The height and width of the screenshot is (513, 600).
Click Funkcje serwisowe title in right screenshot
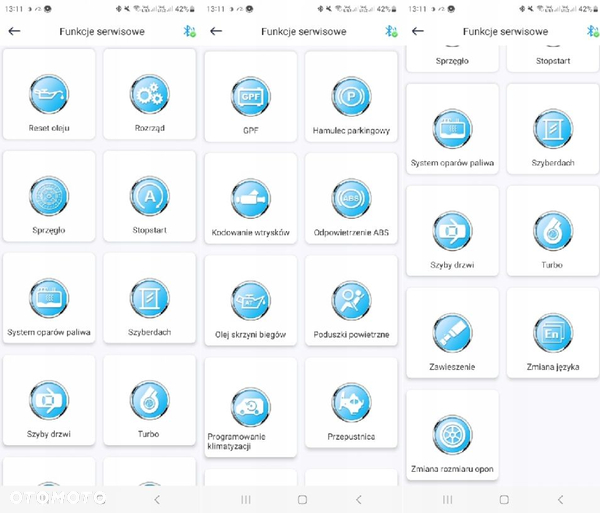[x=505, y=31]
